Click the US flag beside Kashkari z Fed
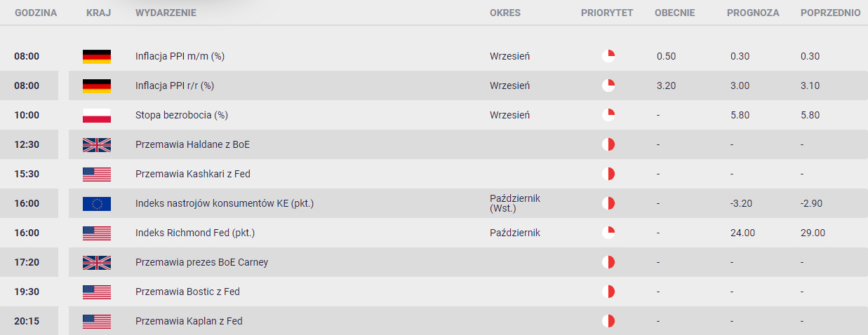Image resolution: width=868 pixels, height=335 pixels. point(97,175)
